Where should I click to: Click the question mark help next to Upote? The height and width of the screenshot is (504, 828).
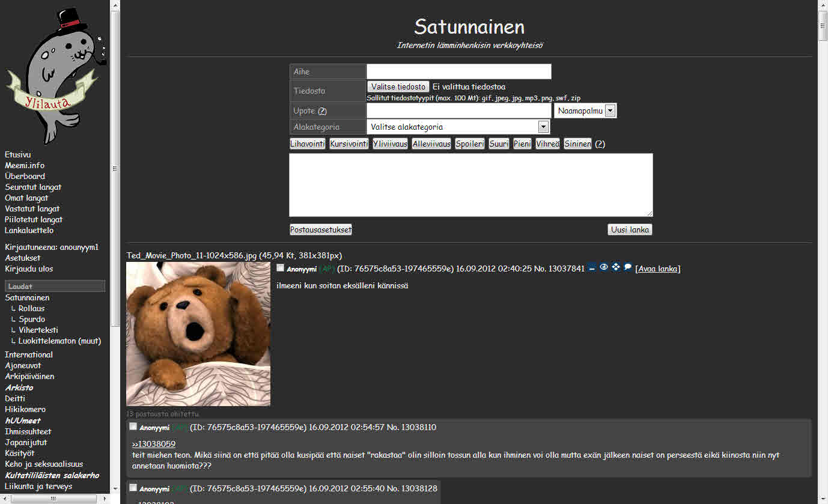coord(322,111)
